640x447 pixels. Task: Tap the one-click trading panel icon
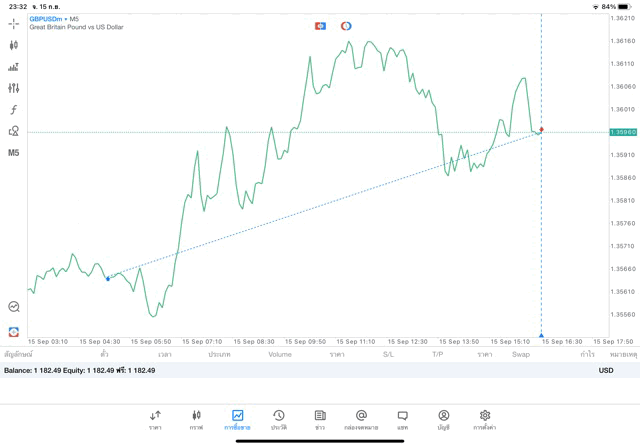point(320,25)
